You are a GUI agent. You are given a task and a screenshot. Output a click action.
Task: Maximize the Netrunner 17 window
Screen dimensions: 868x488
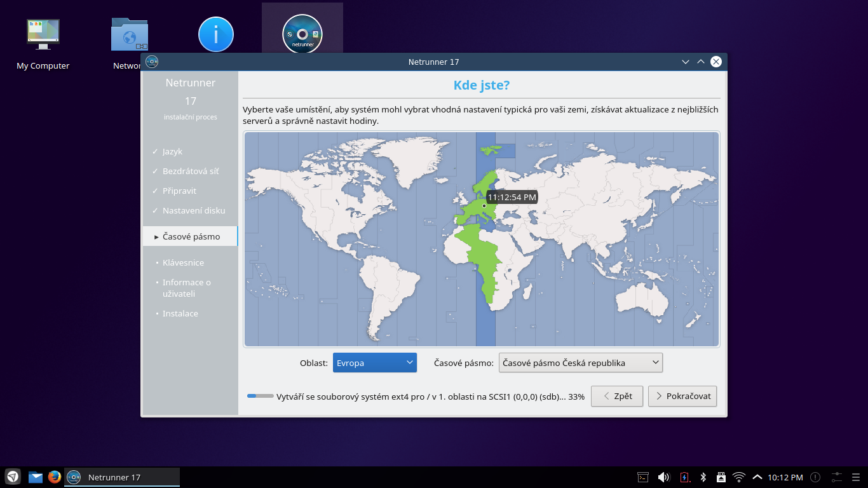tap(701, 62)
